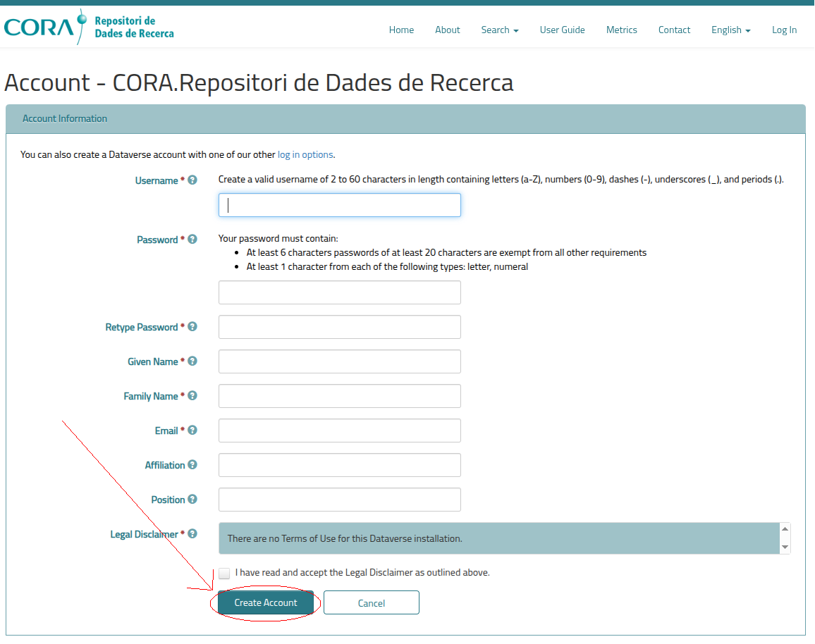Click help icon beside Given Name
This screenshot has height=644, width=815.
(192, 361)
